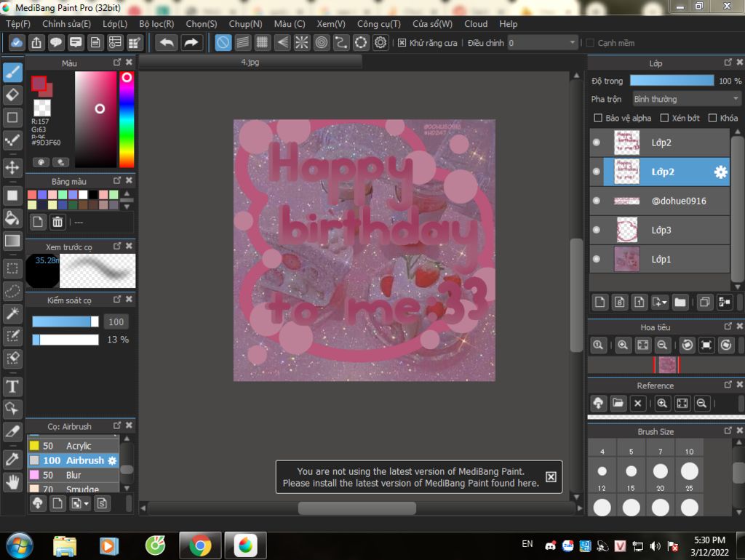
Task: Select the Text tool
Action: pos(13,386)
